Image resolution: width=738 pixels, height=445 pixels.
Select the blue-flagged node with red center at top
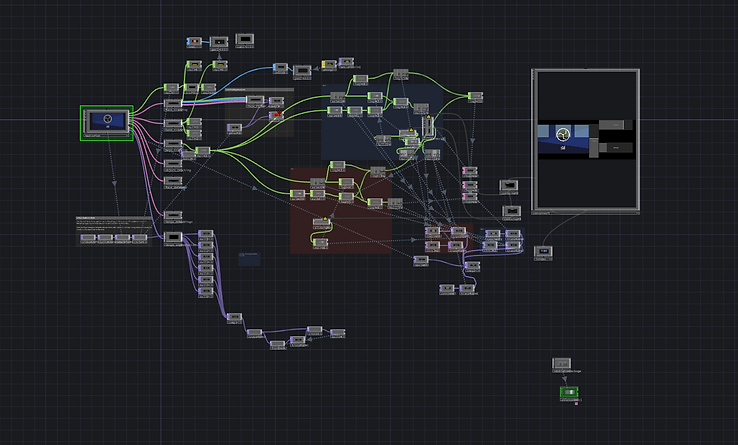(194, 42)
